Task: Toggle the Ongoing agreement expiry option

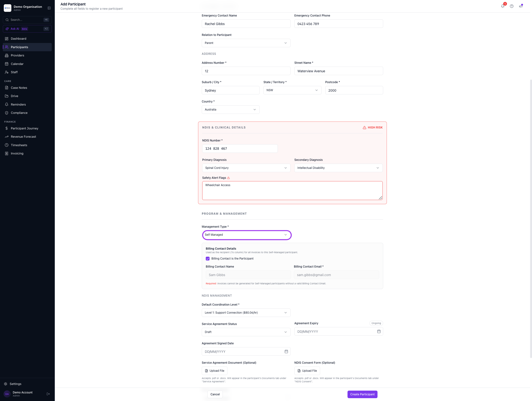Action: pyautogui.click(x=376, y=323)
